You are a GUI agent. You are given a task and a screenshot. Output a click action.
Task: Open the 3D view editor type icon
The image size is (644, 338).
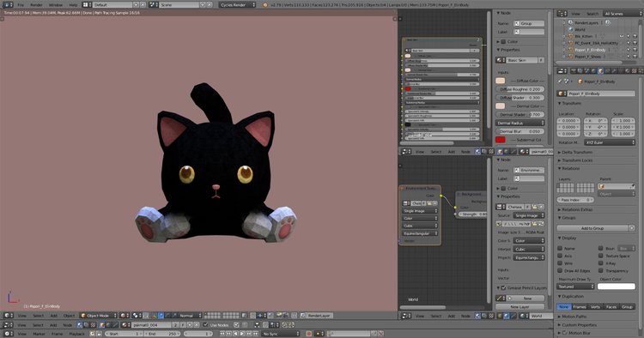[x=8, y=316]
